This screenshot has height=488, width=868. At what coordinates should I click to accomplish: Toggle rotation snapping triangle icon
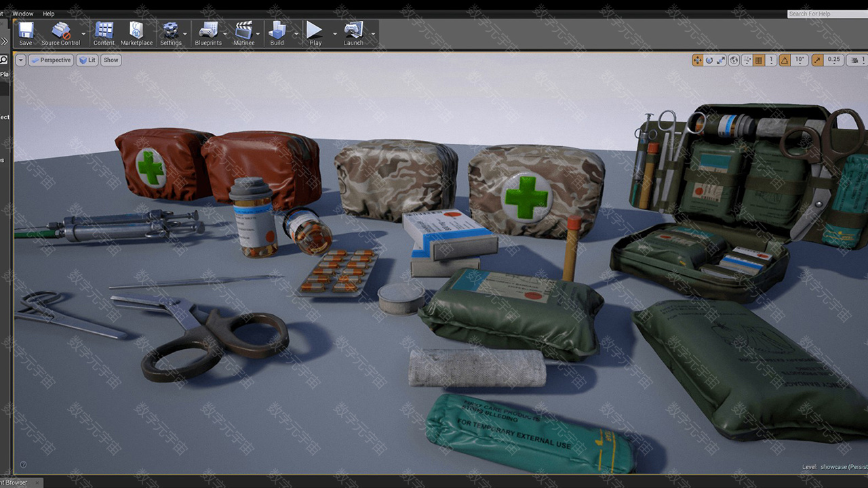click(x=785, y=60)
